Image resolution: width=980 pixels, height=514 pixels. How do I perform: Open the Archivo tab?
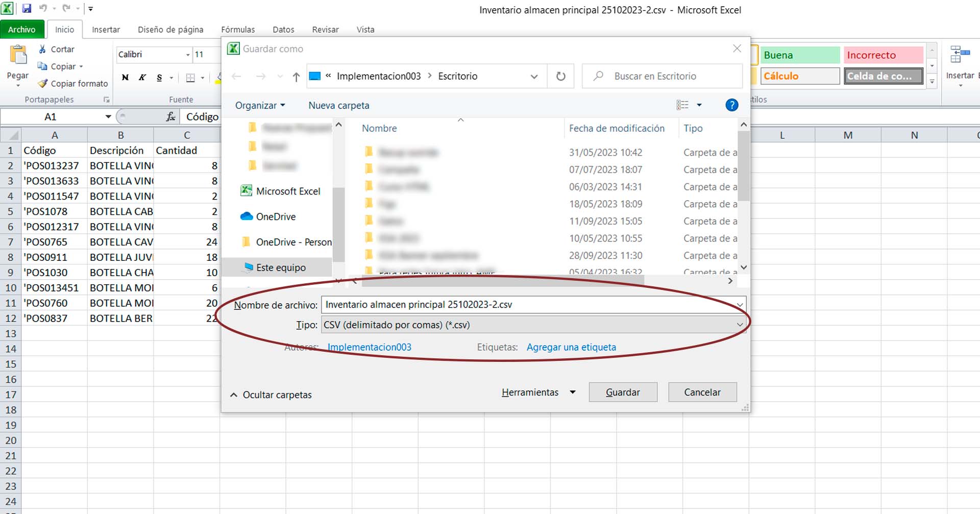click(x=22, y=30)
